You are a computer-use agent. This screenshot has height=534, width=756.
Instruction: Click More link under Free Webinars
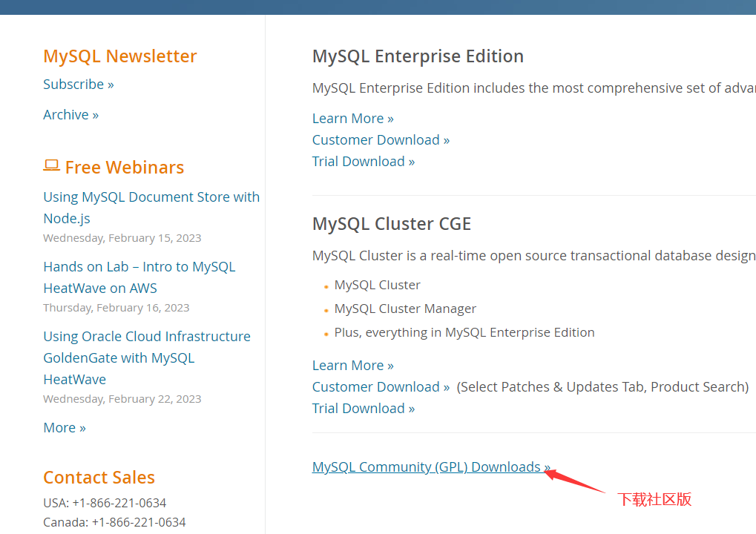tap(65, 427)
